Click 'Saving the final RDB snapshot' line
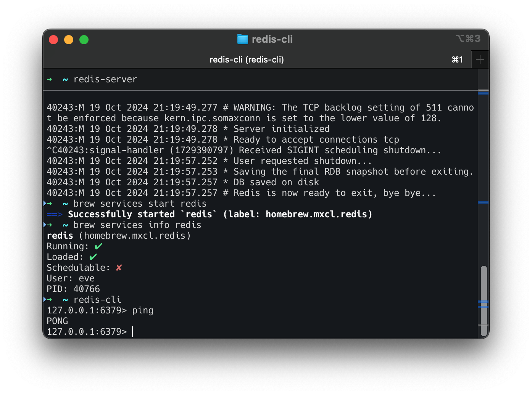This screenshot has width=532, height=395. tap(260, 172)
